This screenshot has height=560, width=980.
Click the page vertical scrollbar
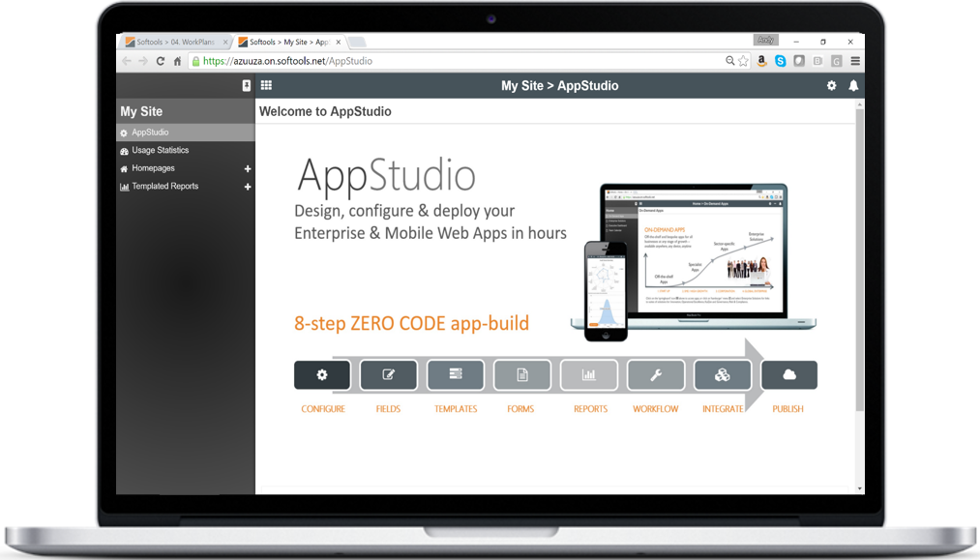coord(860,260)
